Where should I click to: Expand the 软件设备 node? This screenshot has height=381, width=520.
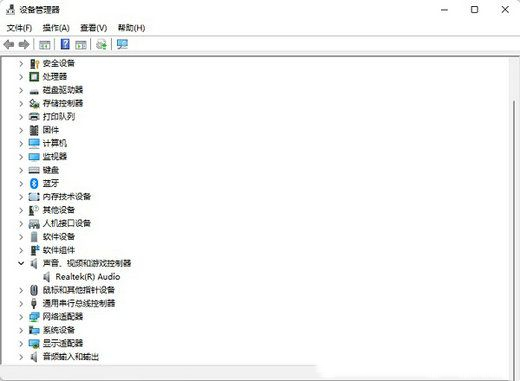click(21, 237)
